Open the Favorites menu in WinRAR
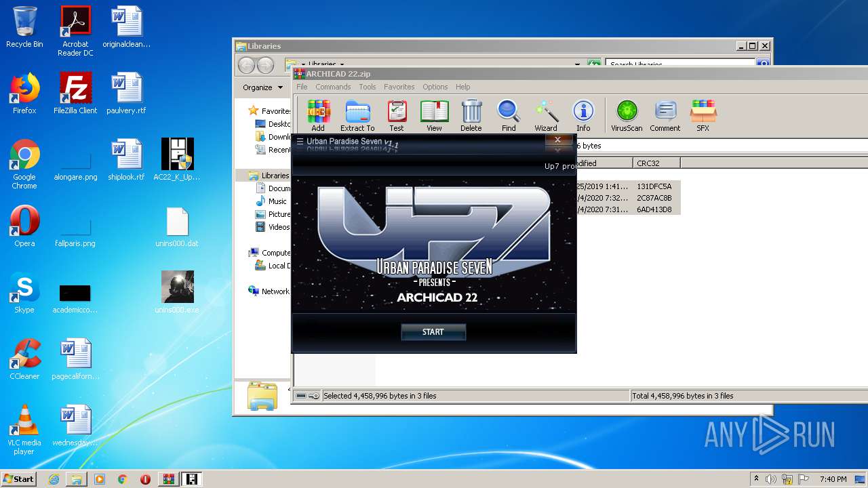The width and height of the screenshot is (868, 488). [x=399, y=87]
